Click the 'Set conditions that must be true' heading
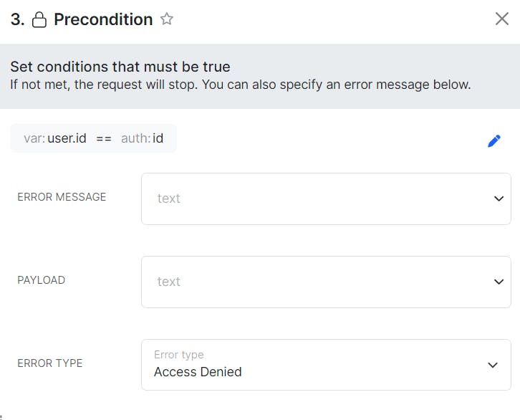This screenshot has width=520, height=420. (120, 67)
